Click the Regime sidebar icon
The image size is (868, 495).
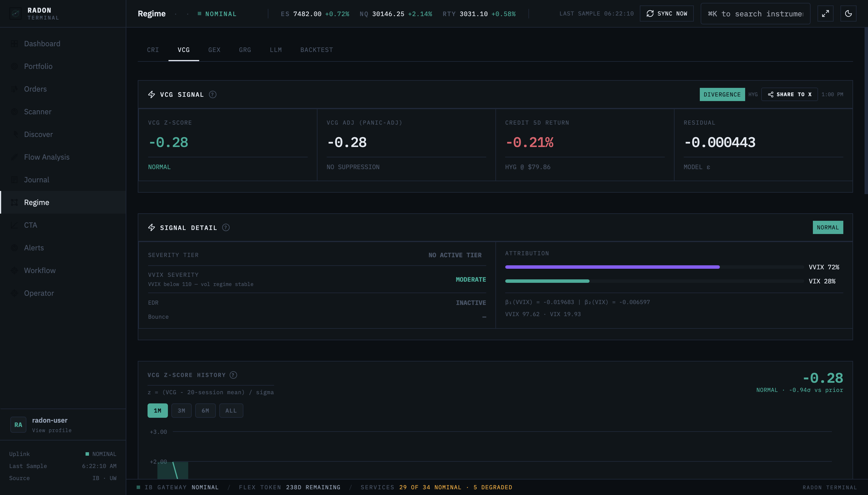pyautogui.click(x=14, y=202)
